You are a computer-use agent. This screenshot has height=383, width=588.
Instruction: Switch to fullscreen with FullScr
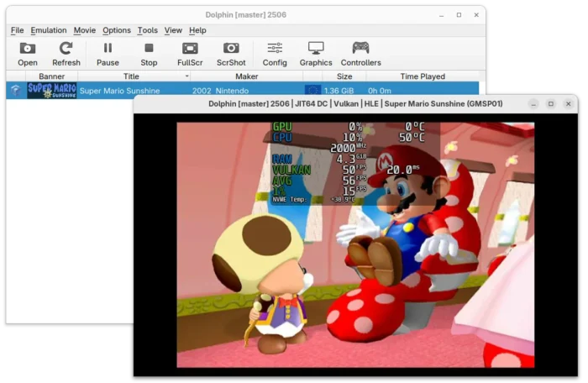(x=190, y=54)
